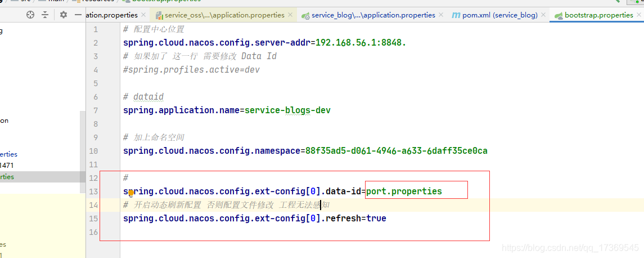This screenshot has width=644, height=258.
Task: Click the 'spring.cloud.nacos.config.namespace' key
Action: [211, 151]
